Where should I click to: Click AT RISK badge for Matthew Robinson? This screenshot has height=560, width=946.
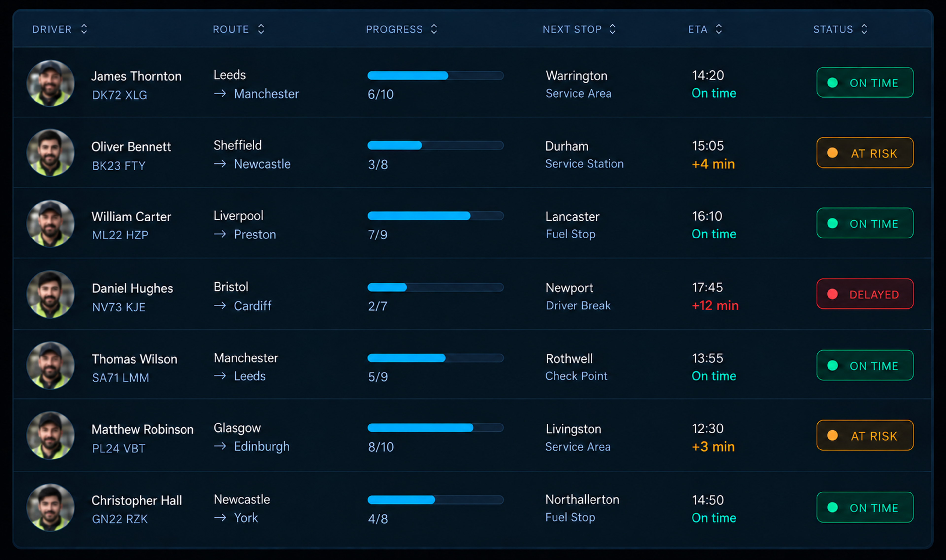[x=865, y=436]
